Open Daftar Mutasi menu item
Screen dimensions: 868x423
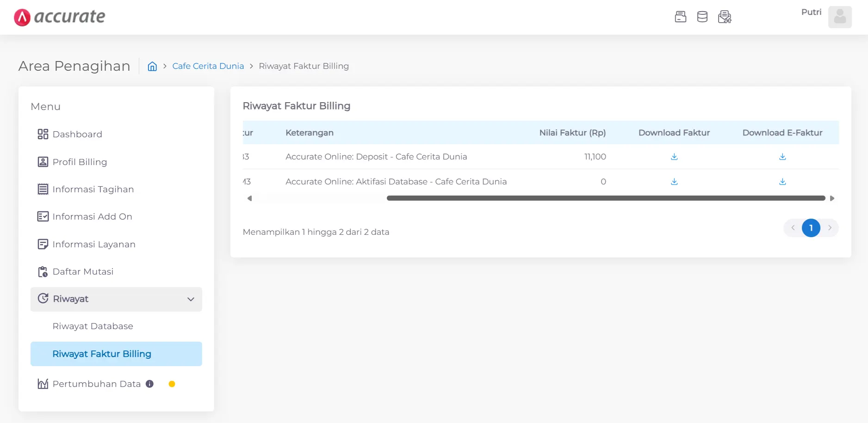coord(116,271)
